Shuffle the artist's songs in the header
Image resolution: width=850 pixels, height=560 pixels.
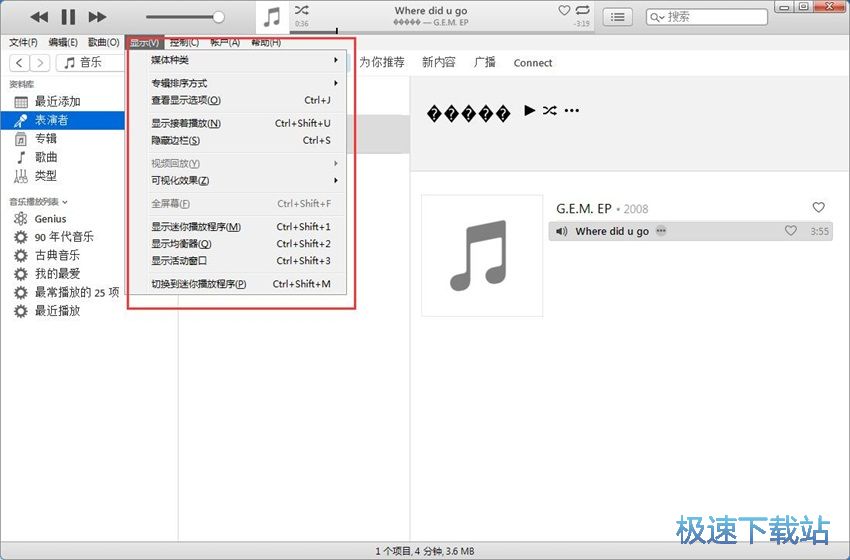pos(550,111)
